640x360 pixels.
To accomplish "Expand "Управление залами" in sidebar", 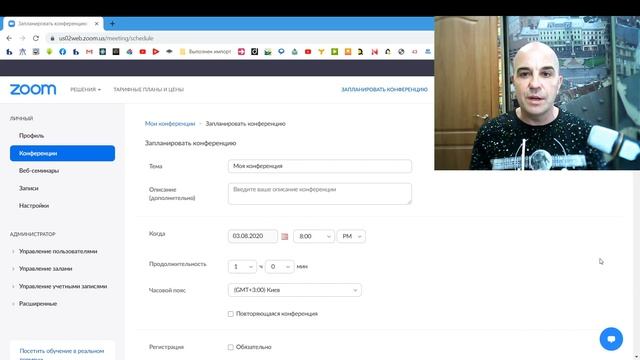I will click(45, 269).
